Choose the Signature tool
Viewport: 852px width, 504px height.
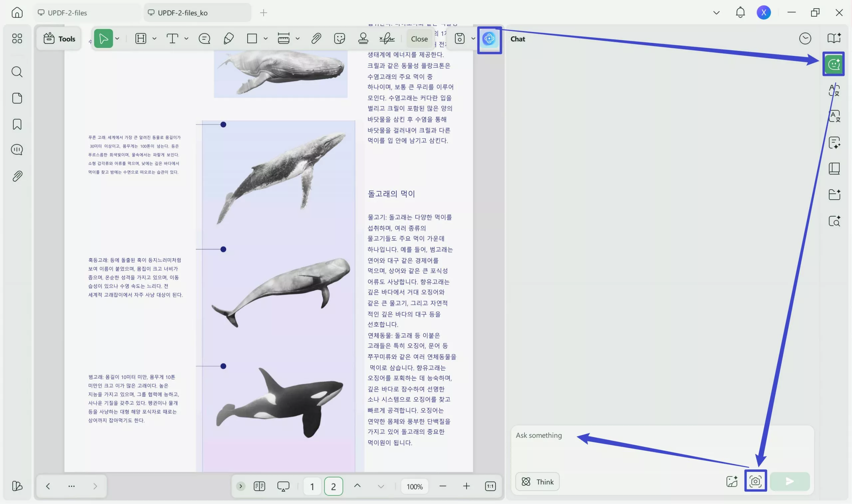(x=387, y=38)
